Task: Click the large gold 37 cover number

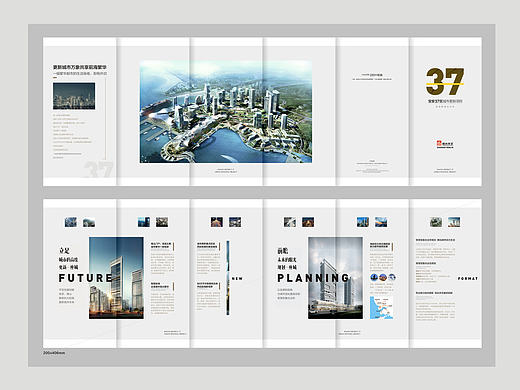Action: point(445,81)
